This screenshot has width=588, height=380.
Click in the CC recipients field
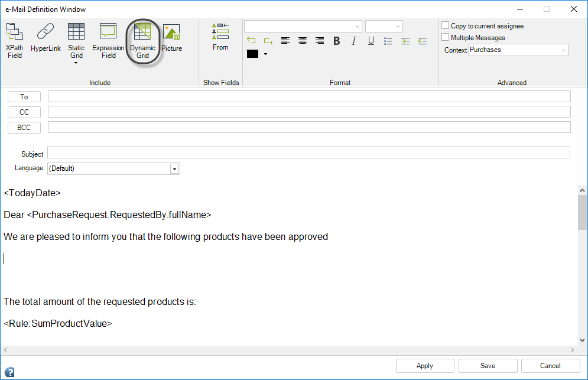(x=309, y=112)
